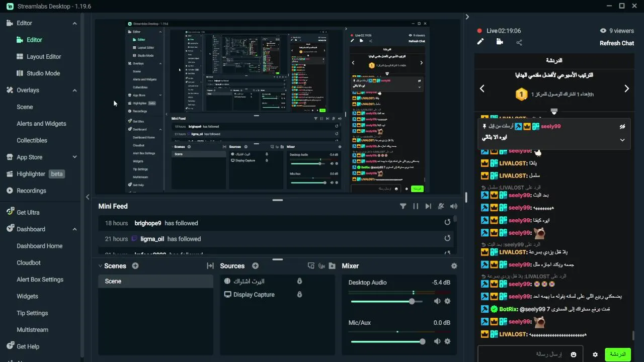Add a new source with the plus icon
This screenshot has width=644, height=362.
pyautogui.click(x=255, y=266)
